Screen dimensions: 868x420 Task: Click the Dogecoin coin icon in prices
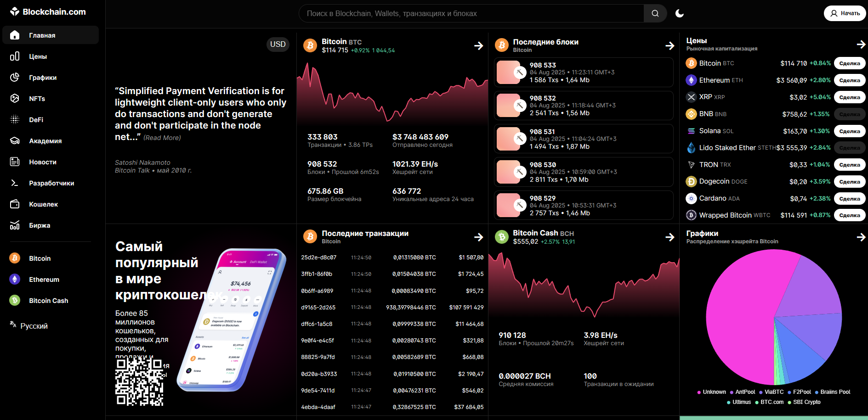point(691,181)
